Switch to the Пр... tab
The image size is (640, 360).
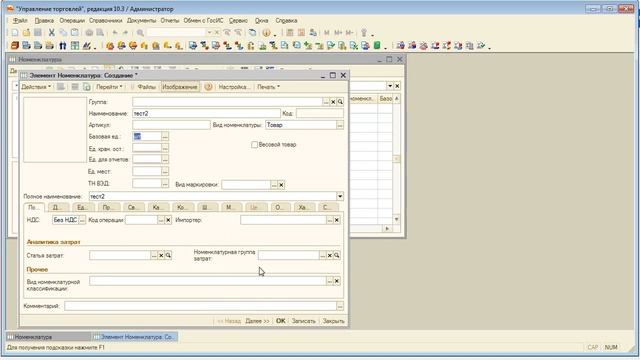click(108, 207)
